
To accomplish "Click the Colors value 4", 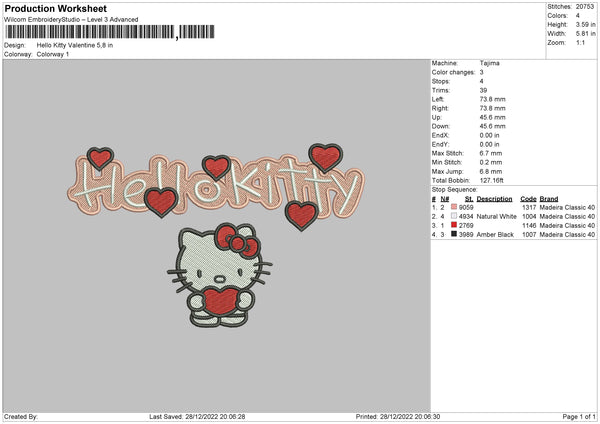I will [x=578, y=16].
